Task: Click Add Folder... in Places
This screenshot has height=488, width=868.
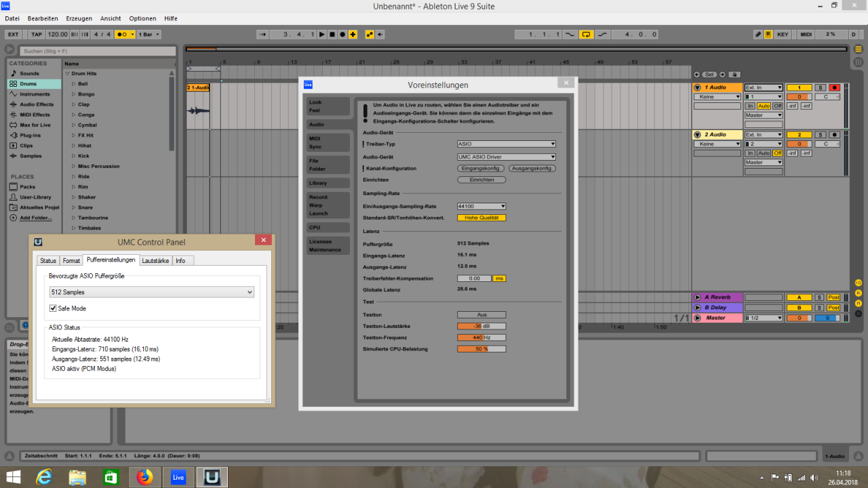Action: [x=35, y=218]
